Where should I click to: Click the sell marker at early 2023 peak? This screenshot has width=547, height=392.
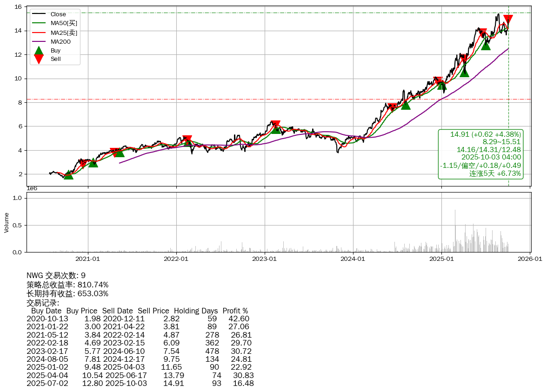(275, 125)
